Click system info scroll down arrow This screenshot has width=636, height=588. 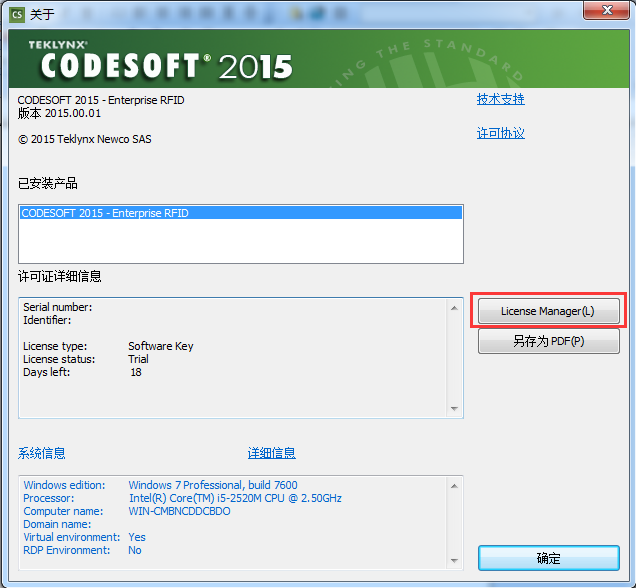click(454, 561)
